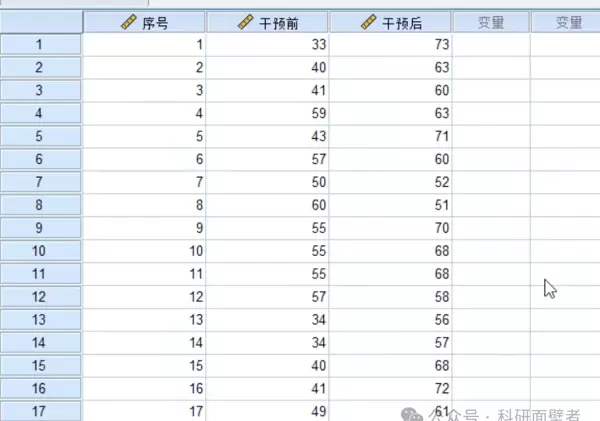Select row header 5
Image resolution: width=600 pixels, height=421 pixels.
[x=40, y=136]
